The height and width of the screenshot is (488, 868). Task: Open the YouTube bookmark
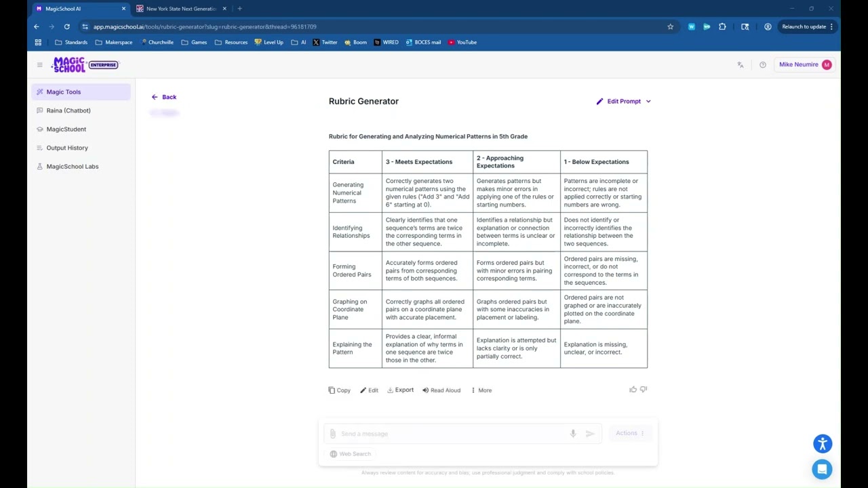[x=462, y=42]
